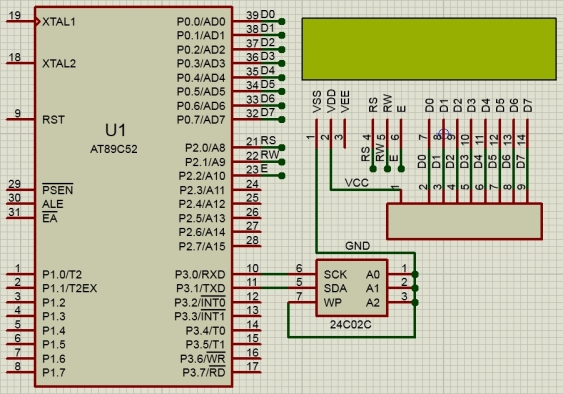Click the A0 pin junction dot

coord(415,274)
